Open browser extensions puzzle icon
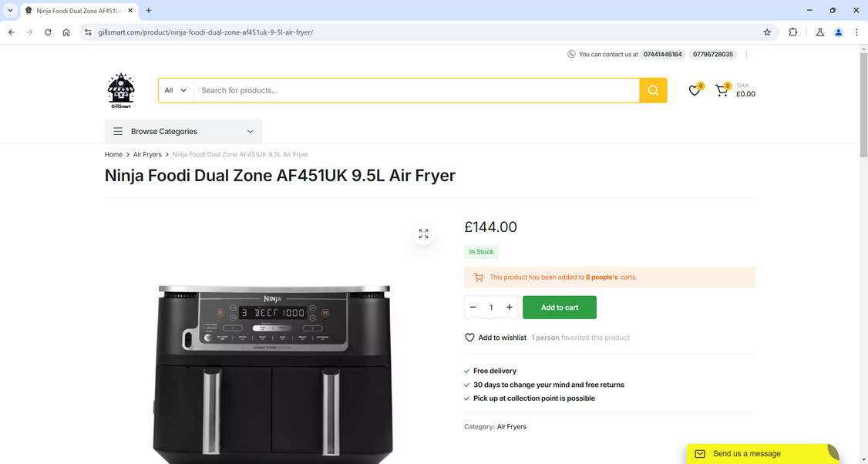868x464 pixels. [792, 32]
